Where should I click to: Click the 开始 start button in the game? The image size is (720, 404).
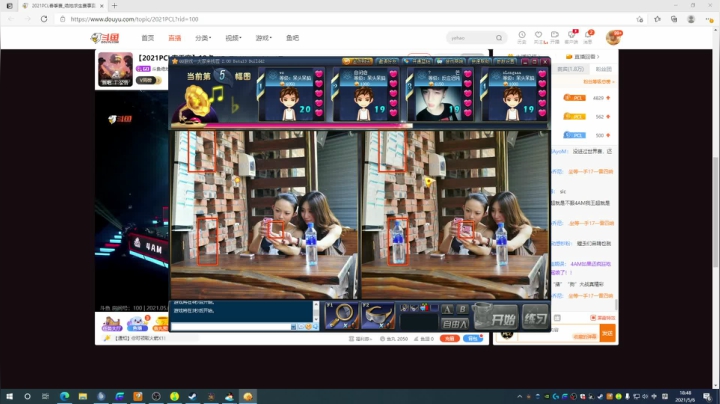coord(497,318)
